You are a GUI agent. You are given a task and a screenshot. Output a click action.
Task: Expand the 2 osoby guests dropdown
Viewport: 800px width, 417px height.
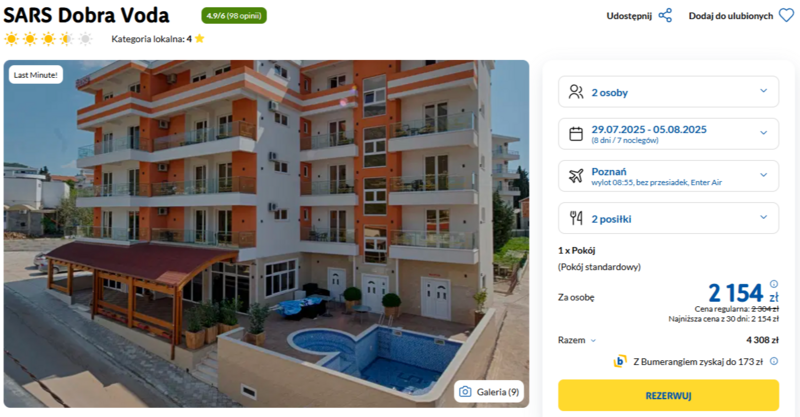[x=668, y=92]
